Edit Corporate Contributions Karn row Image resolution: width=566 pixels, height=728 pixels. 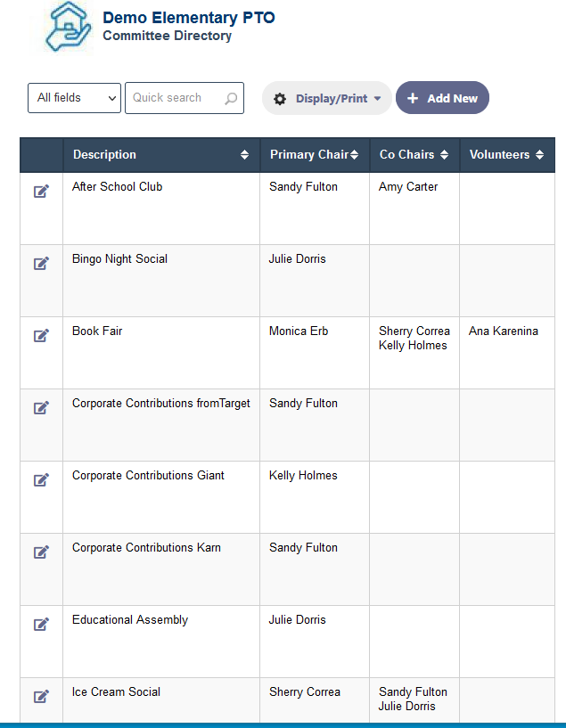(41, 552)
